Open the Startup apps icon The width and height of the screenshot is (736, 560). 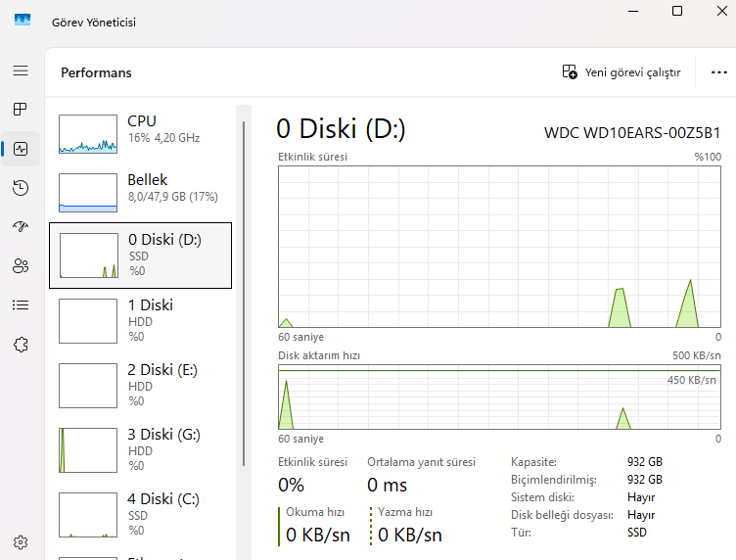click(x=21, y=226)
